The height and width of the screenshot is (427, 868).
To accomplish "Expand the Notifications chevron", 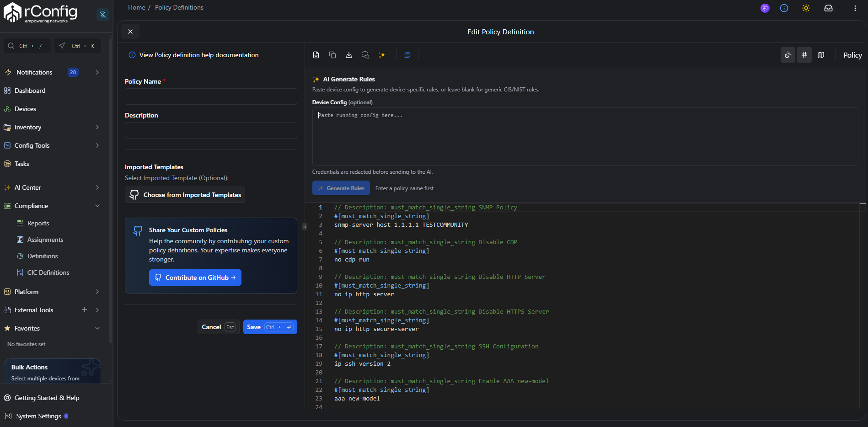I will coord(97,72).
